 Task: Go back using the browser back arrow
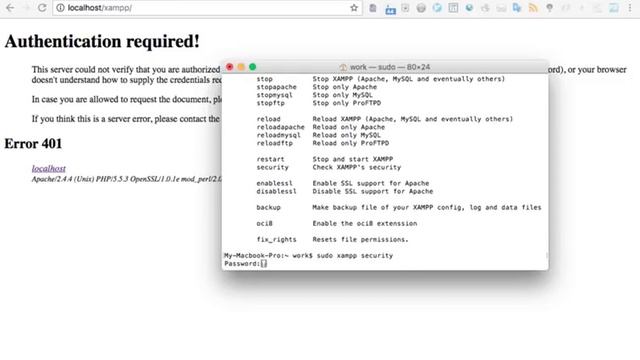10,8
